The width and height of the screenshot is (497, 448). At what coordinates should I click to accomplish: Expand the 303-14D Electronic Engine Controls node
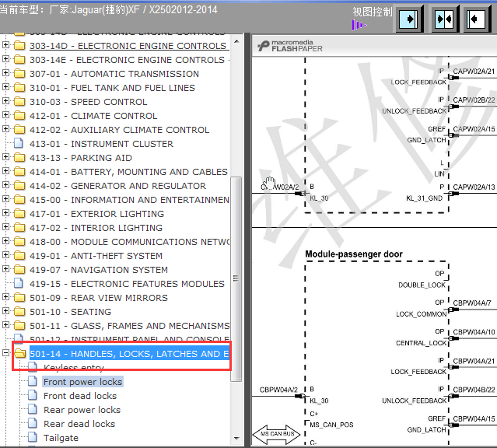[x=5, y=45]
